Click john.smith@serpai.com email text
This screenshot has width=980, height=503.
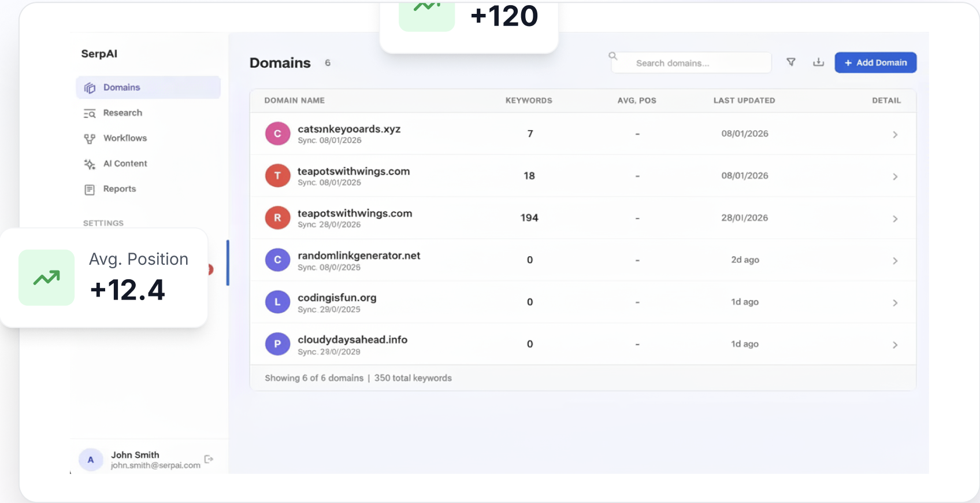coord(155,465)
